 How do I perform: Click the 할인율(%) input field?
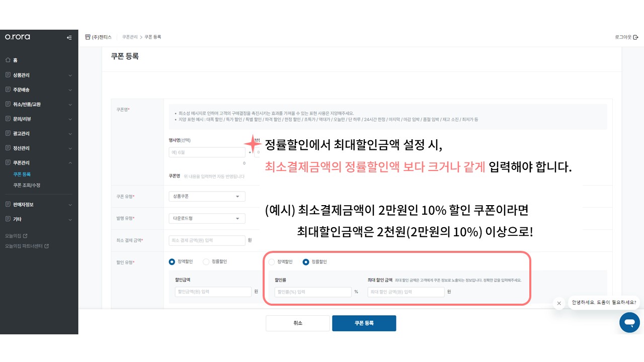pyautogui.click(x=313, y=292)
